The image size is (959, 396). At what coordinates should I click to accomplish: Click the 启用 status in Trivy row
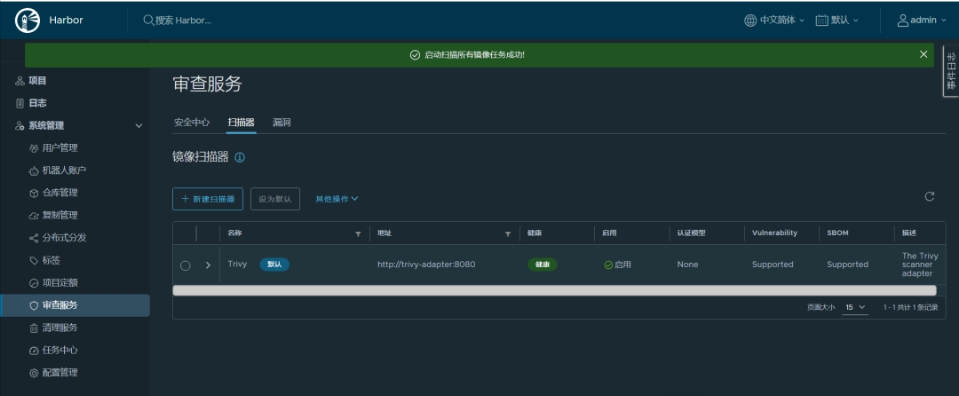coord(618,264)
